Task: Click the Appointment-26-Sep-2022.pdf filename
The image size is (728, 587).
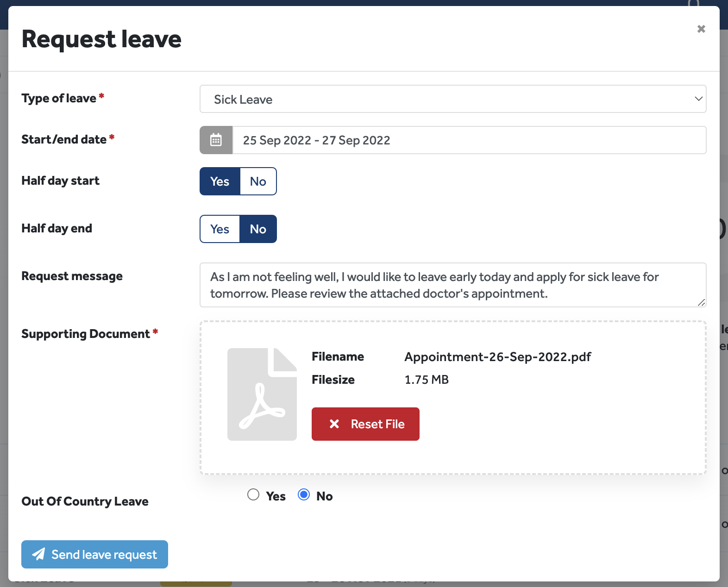Action: [x=498, y=357]
